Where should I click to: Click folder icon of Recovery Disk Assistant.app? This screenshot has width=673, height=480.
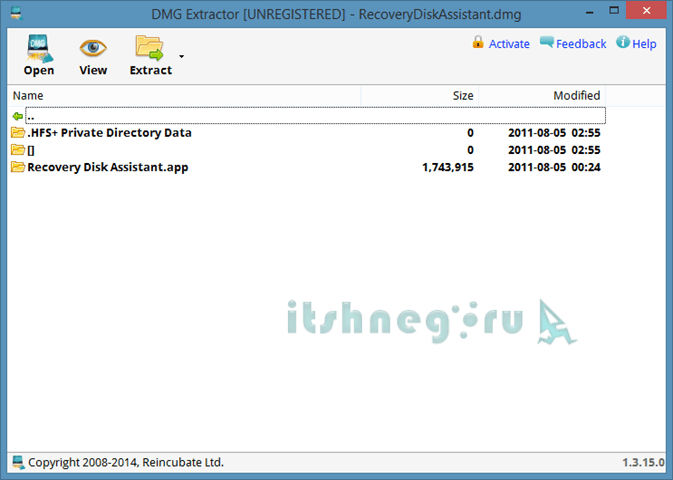click(x=18, y=167)
